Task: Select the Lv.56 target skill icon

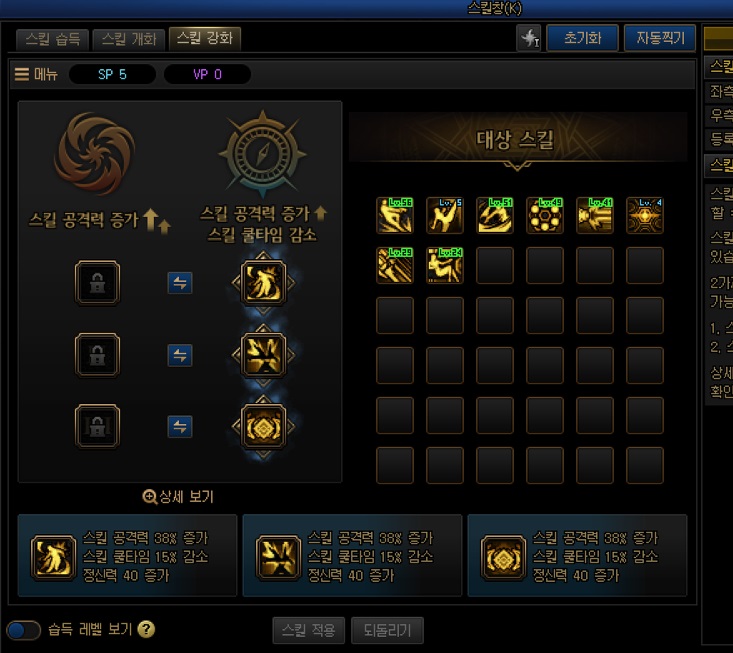Action: tap(395, 215)
